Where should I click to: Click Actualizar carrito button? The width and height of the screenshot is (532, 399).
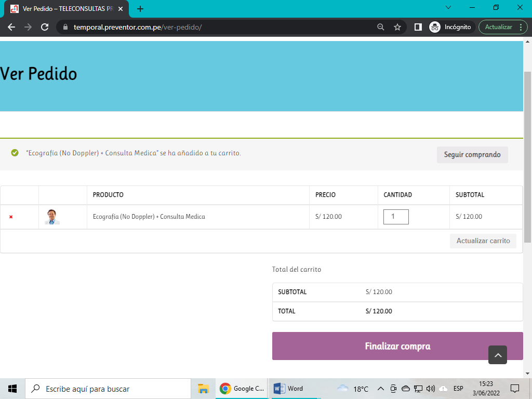pos(483,241)
